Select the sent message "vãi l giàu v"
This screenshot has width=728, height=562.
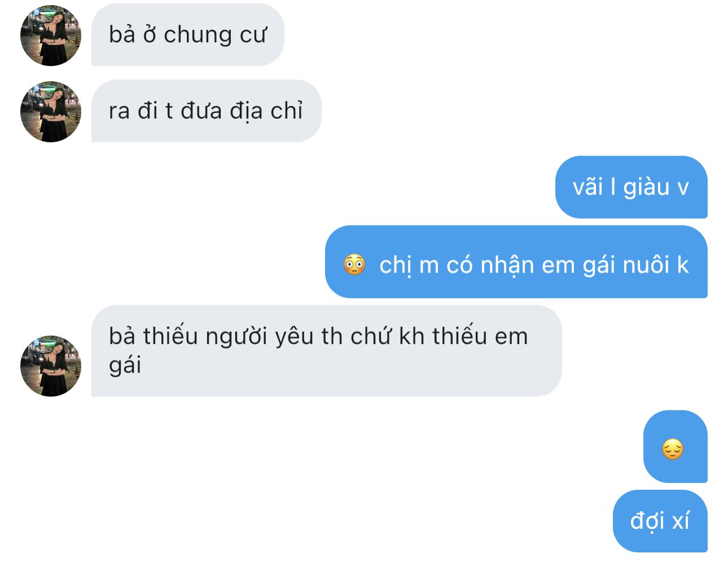631,187
